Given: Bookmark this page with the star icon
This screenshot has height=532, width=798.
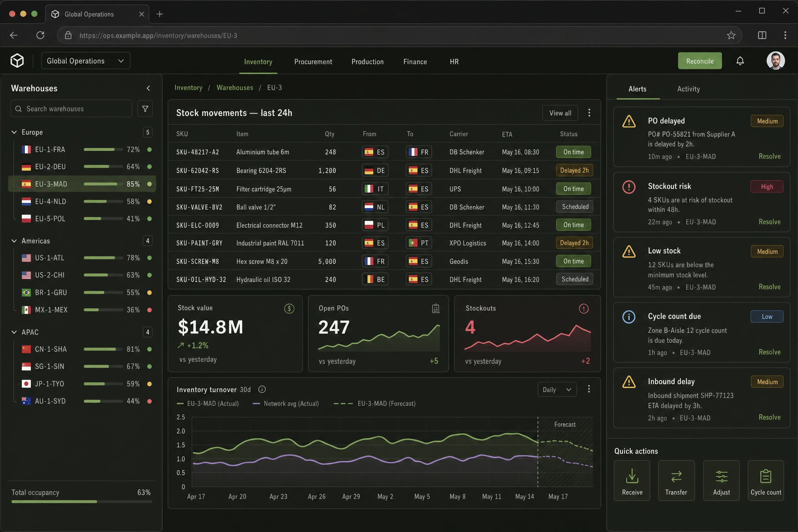Looking at the screenshot, I should [x=731, y=35].
